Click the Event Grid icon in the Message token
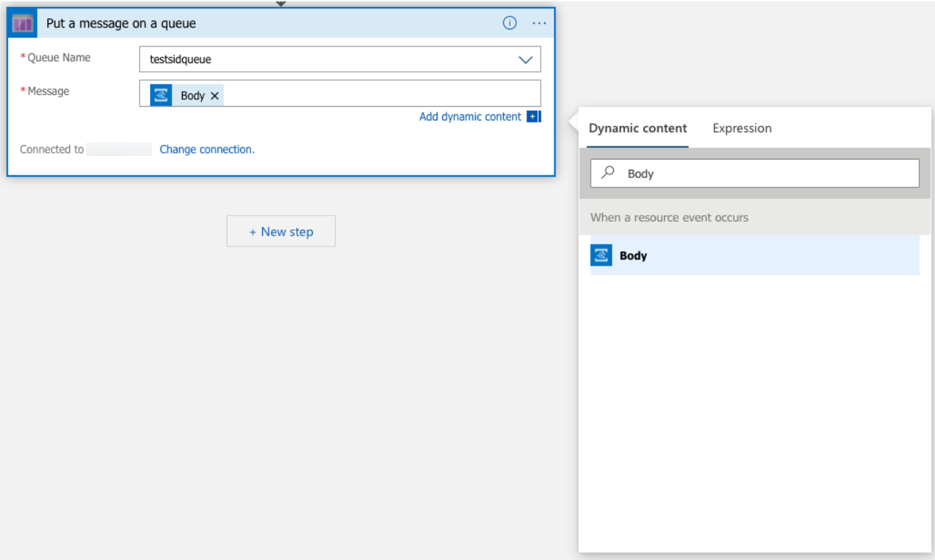 [x=161, y=95]
